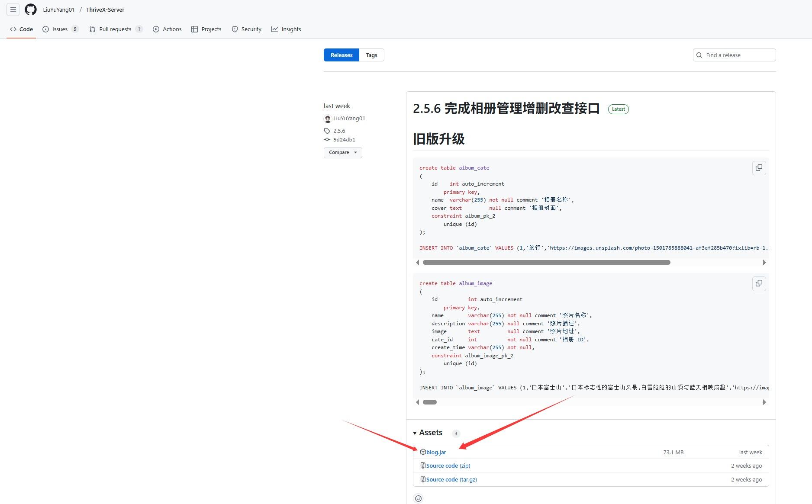
Task: Go to Pull requests tab
Action: point(115,29)
